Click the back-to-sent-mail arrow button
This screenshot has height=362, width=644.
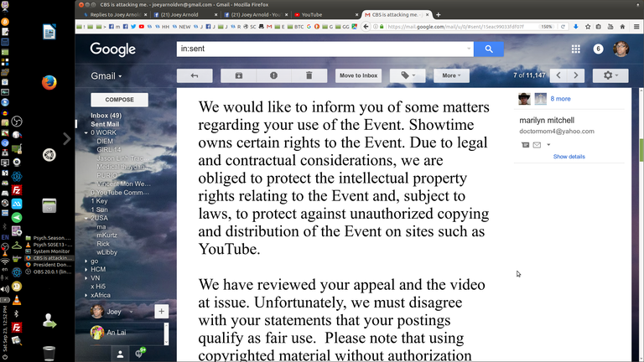[195, 75]
